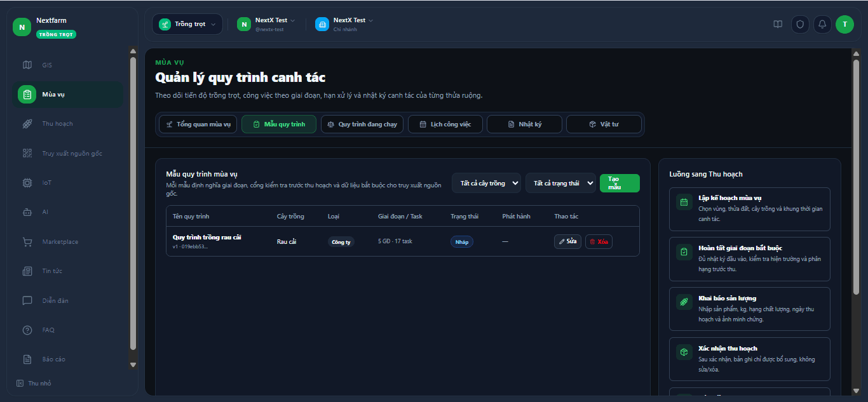The image size is (868, 402).
Task: Click Giai đoạn / Task column header
Action: pyautogui.click(x=400, y=217)
